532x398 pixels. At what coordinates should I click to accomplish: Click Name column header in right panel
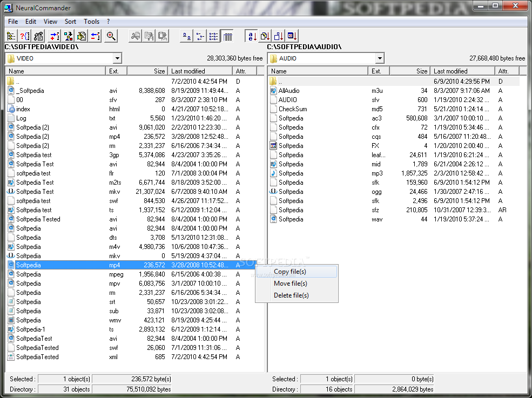318,71
